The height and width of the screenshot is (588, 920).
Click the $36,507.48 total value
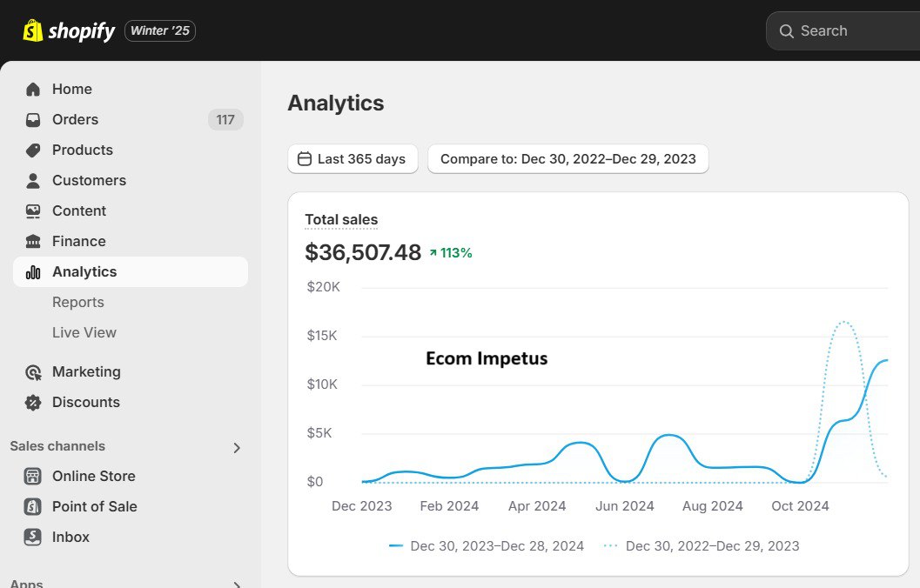click(363, 252)
